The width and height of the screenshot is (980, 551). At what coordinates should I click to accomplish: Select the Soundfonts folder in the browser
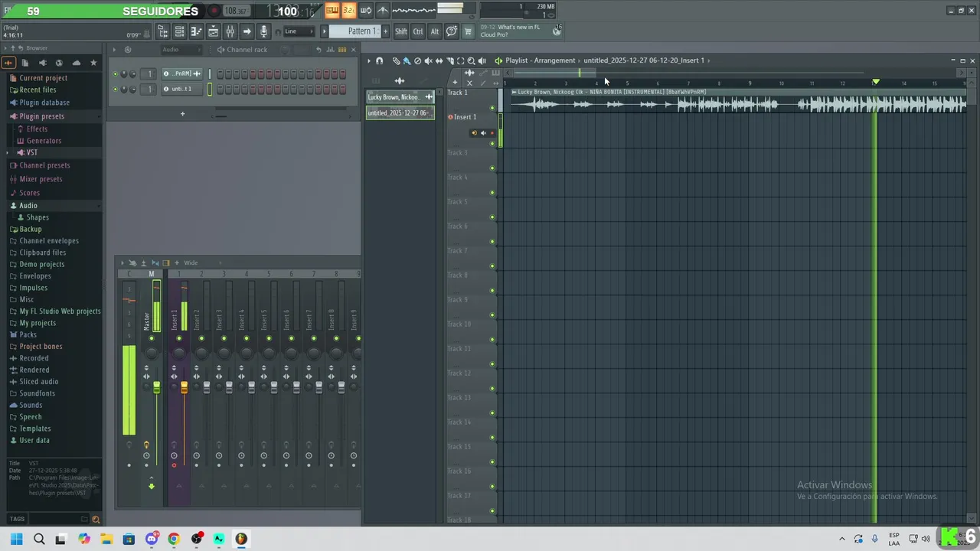click(37, 393)
